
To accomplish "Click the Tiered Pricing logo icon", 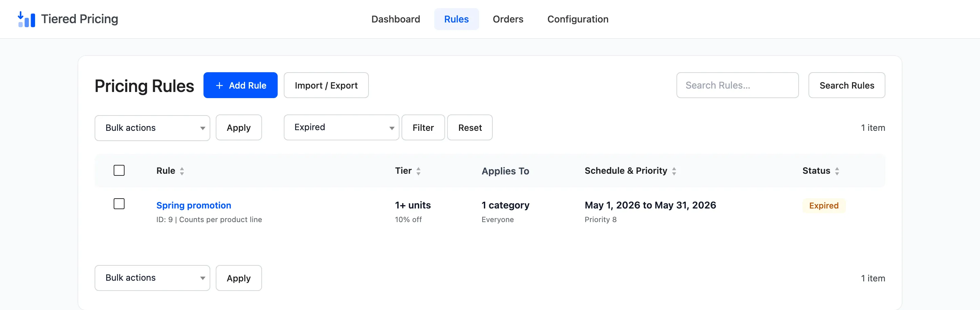I will point(26,19).
